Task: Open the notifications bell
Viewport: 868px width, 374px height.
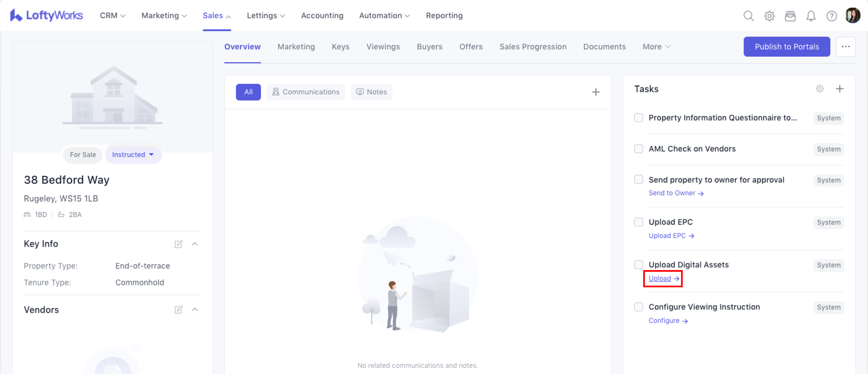Action: 811,16
